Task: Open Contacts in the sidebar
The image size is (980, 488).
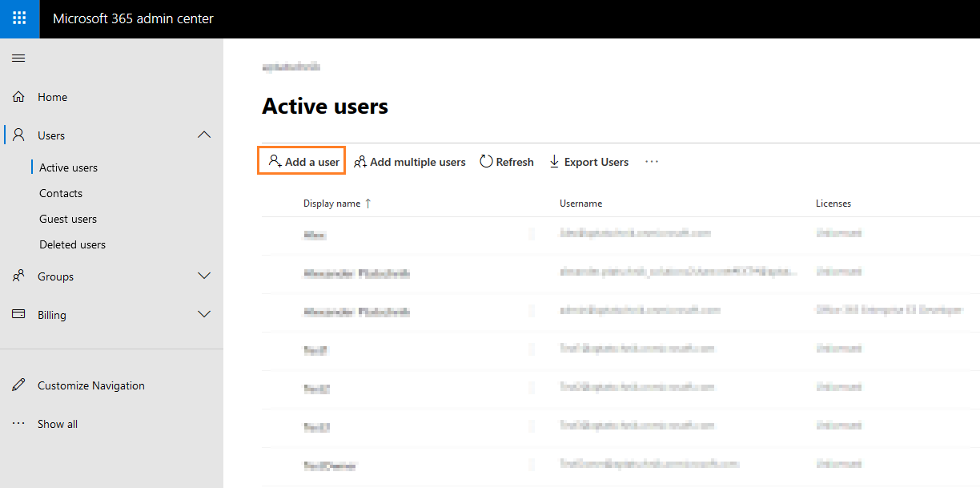Action: [61, 193]
